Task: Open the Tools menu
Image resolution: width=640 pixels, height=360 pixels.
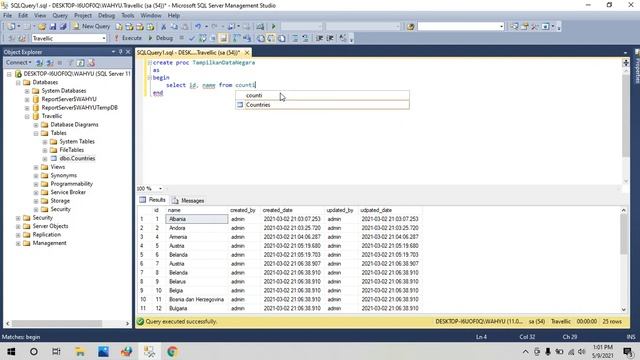Action: 128,16
